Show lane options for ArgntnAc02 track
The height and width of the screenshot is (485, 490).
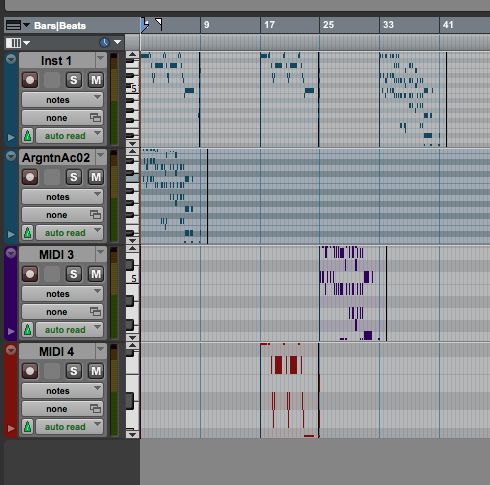click(11, 156)
